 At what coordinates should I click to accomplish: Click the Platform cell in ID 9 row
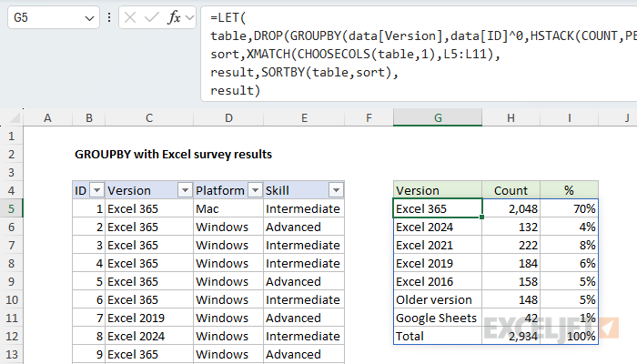(x=228, y=354)
